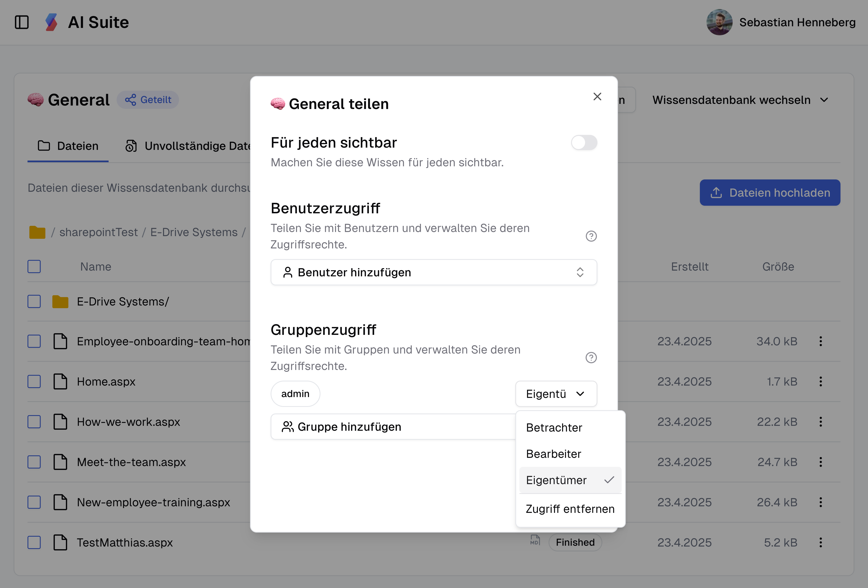Select the checkbox next to Home.aspx

point(34,381)
